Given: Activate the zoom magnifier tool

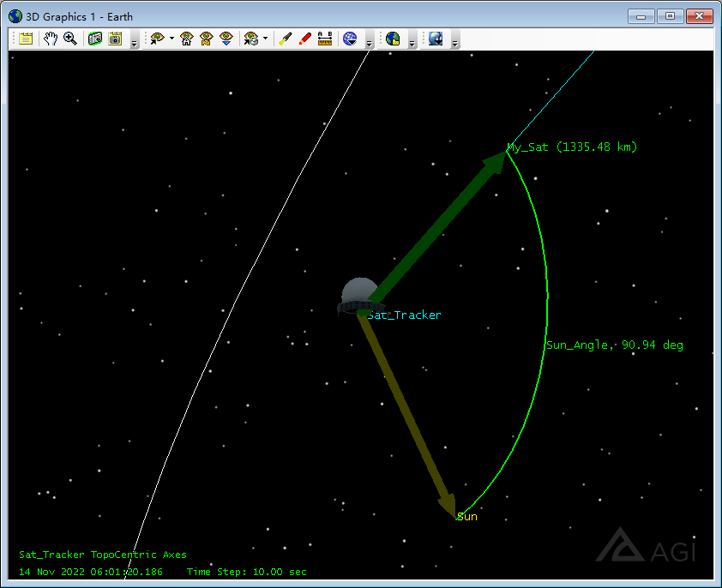Looking at the screenshot, I should coord(70,39).
